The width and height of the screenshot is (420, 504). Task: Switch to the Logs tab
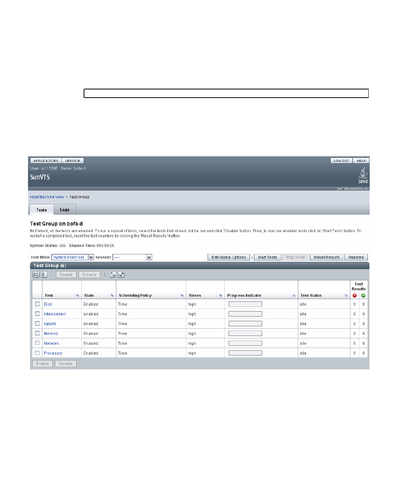(65, 210)
